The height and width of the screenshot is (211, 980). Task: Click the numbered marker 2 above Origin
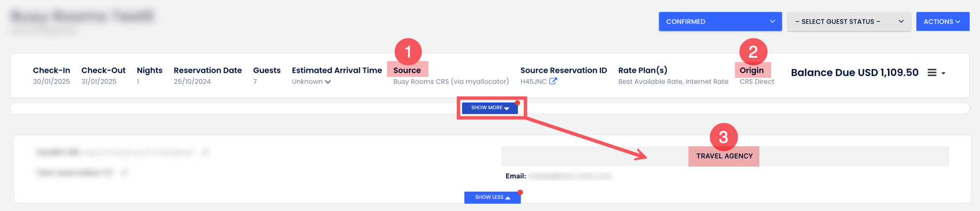[x=753, y=52]
